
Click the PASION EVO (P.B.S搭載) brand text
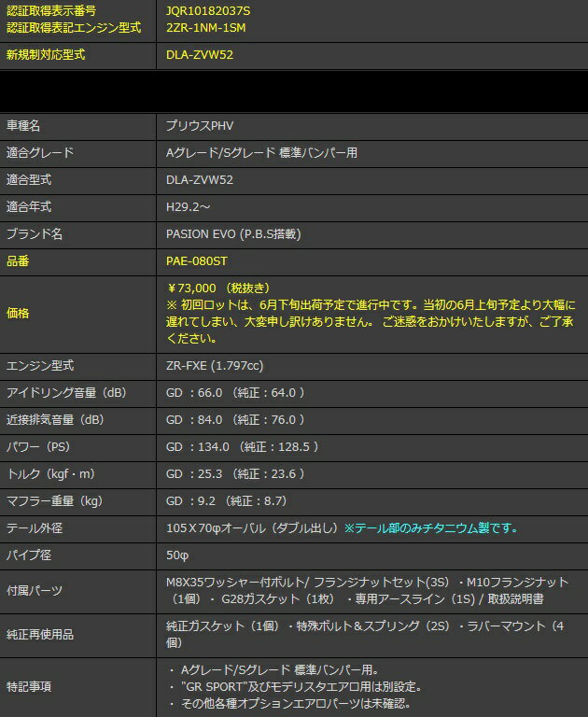pos(233,233)
